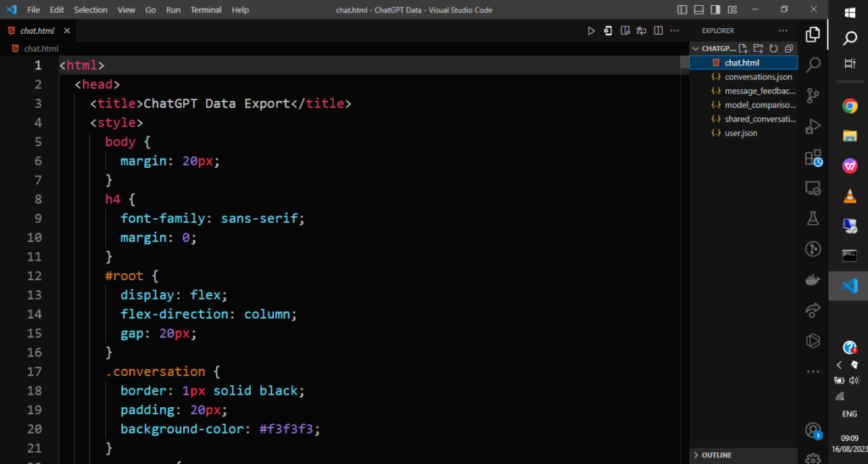Click the hexagonal play activity bar icon
Screen dimensions: 868x464
coord(813,340)
